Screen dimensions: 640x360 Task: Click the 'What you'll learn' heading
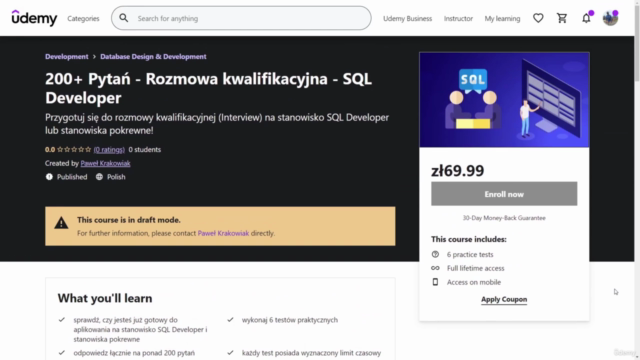(x=105, y=298)
